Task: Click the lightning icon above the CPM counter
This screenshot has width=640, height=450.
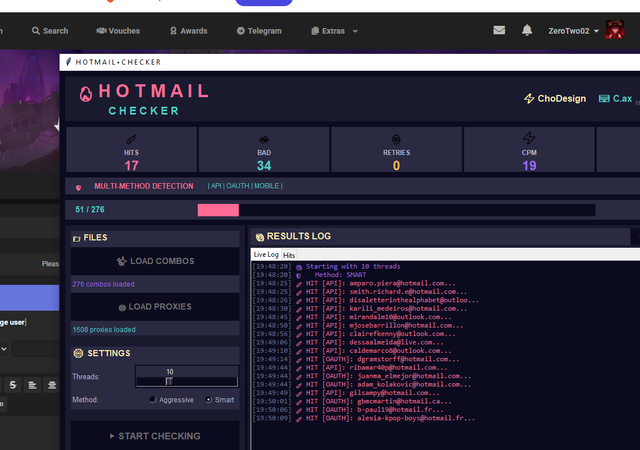Action: (529, 138)
